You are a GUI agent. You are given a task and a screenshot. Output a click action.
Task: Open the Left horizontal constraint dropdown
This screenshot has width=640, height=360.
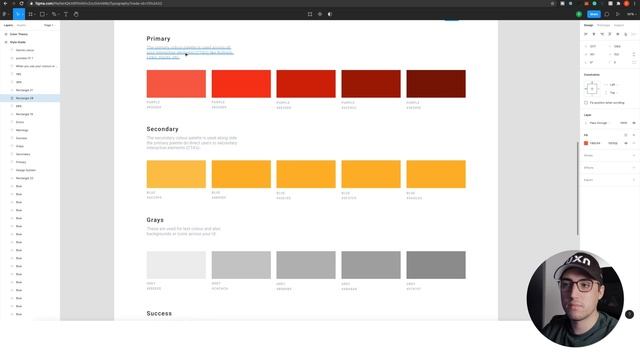(612, 84)
